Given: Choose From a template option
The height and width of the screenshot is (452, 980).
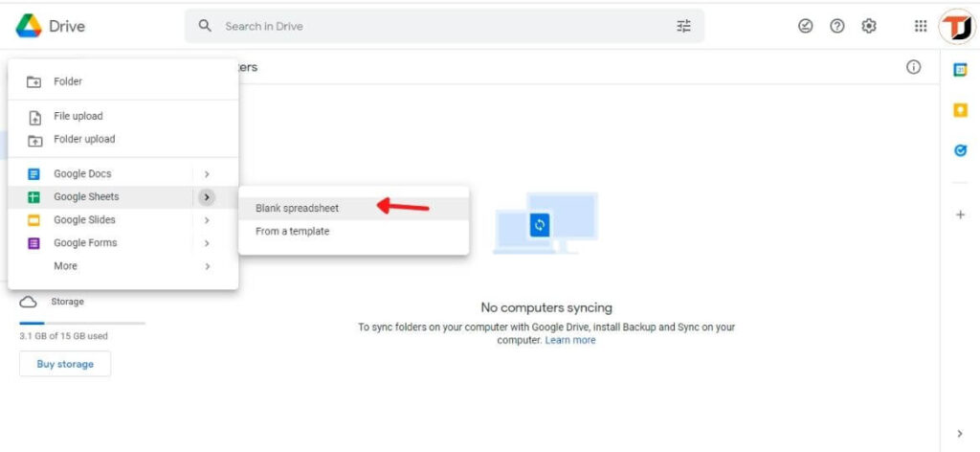Looking at the screenshot, I should coord(292,231).
